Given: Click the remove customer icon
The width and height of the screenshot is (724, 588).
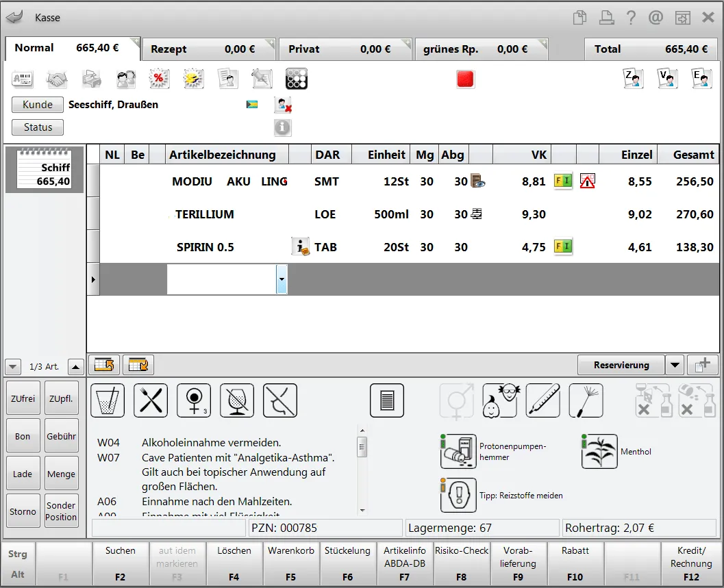Looking at the screenshot, I should (283, 105).
